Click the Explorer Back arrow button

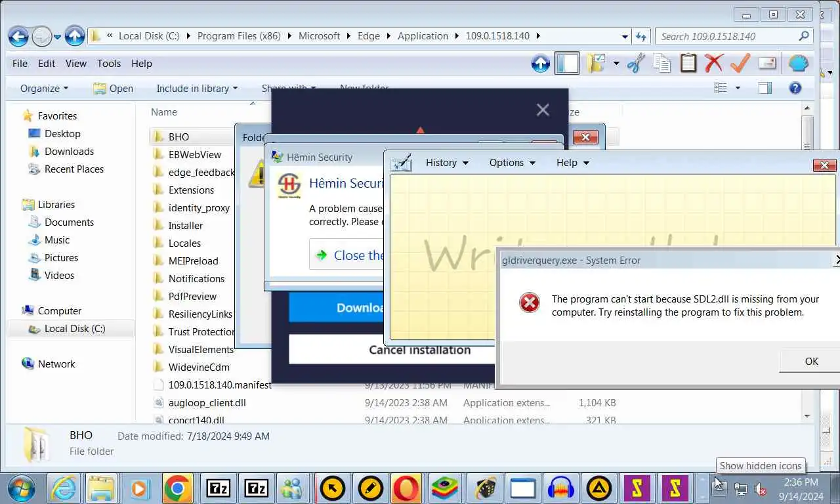point(18,36)
